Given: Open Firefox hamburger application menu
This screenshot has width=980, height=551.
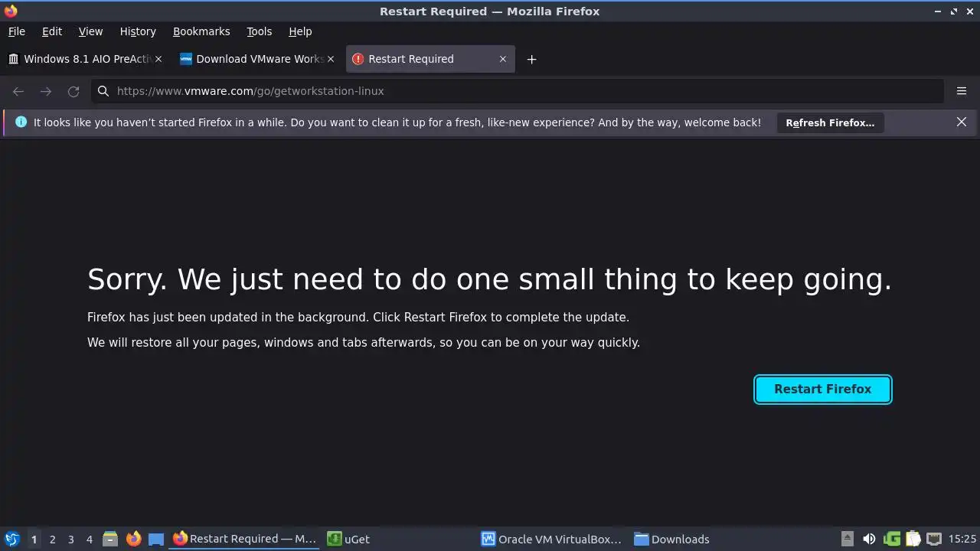Looking at the screenshot, I should [962, 91].
